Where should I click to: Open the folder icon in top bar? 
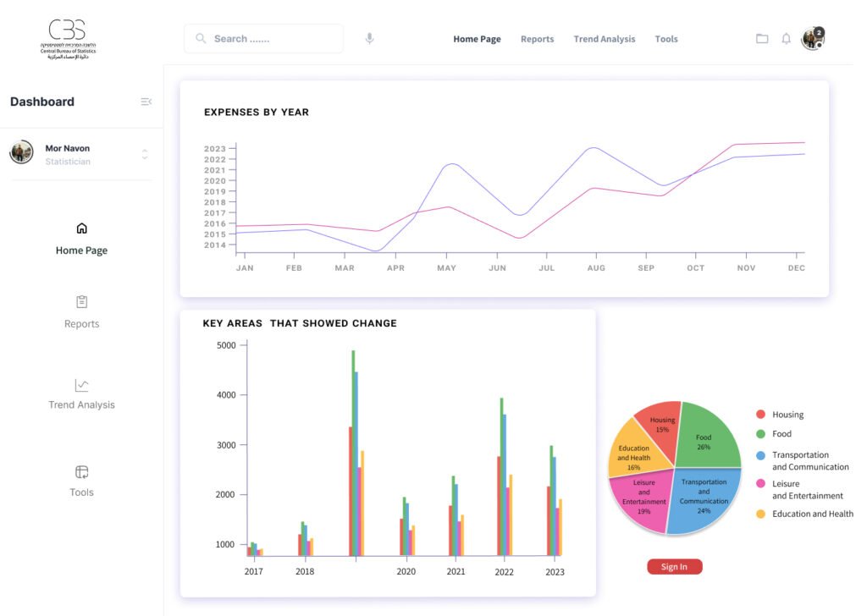point(762,39)
